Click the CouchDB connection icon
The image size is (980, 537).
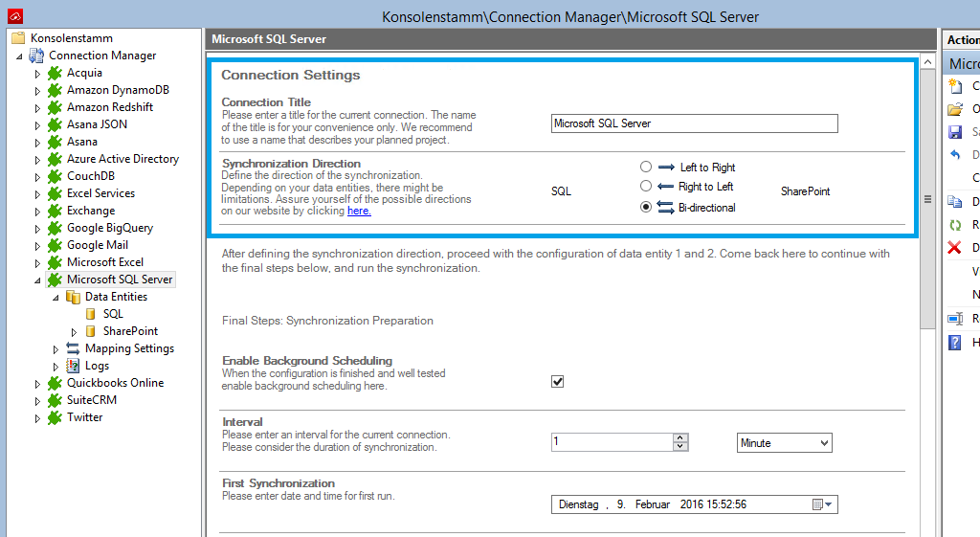55,176
